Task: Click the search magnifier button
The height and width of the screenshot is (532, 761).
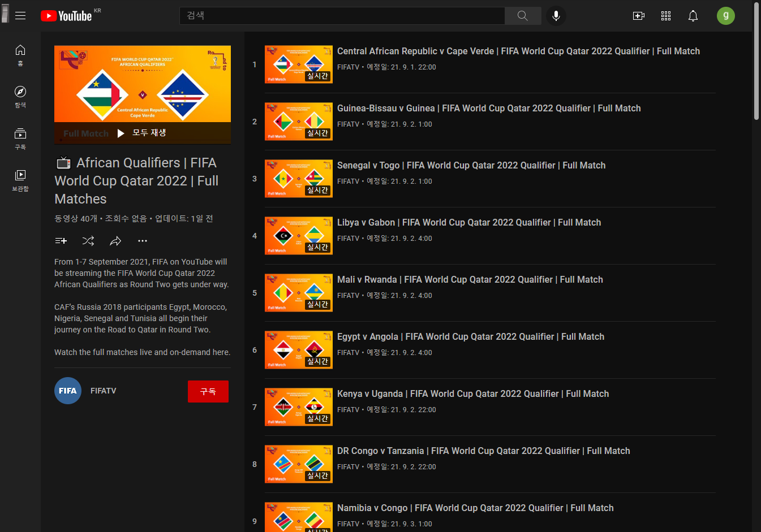Action: [523, 16]
